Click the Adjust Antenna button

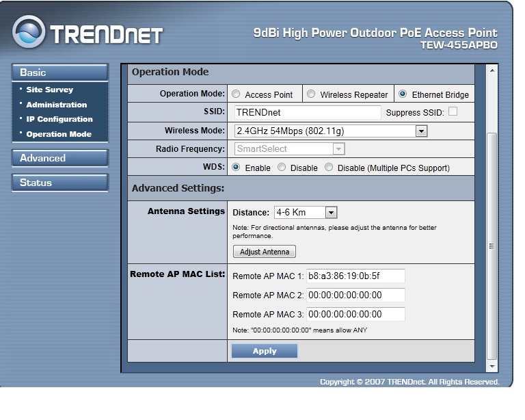pyautogui.click(x=265, y=252)
